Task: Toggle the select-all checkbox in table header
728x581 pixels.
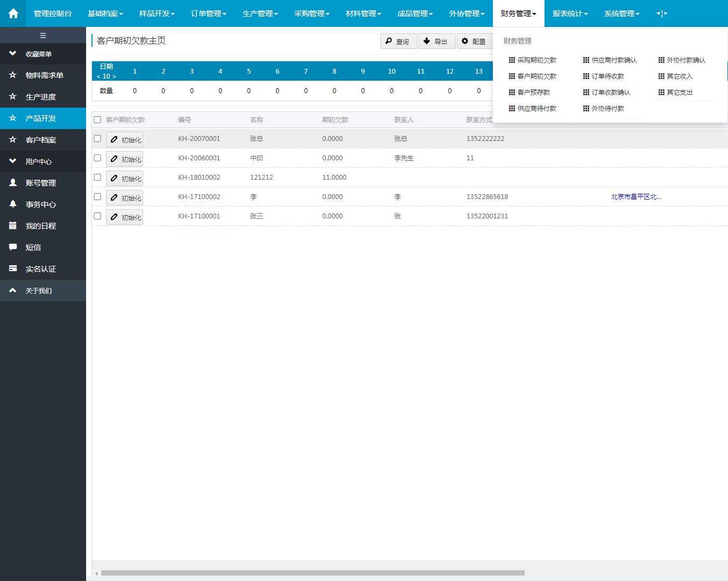Action: (97, 120)
